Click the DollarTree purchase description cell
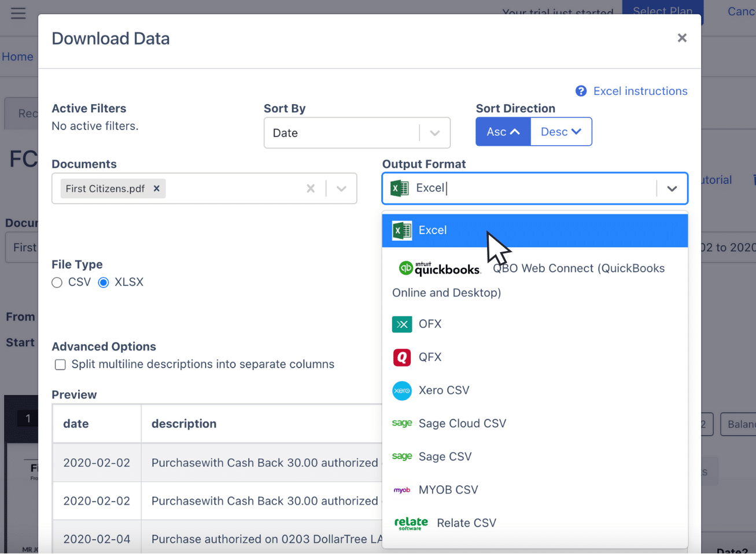 click(261, 539)
